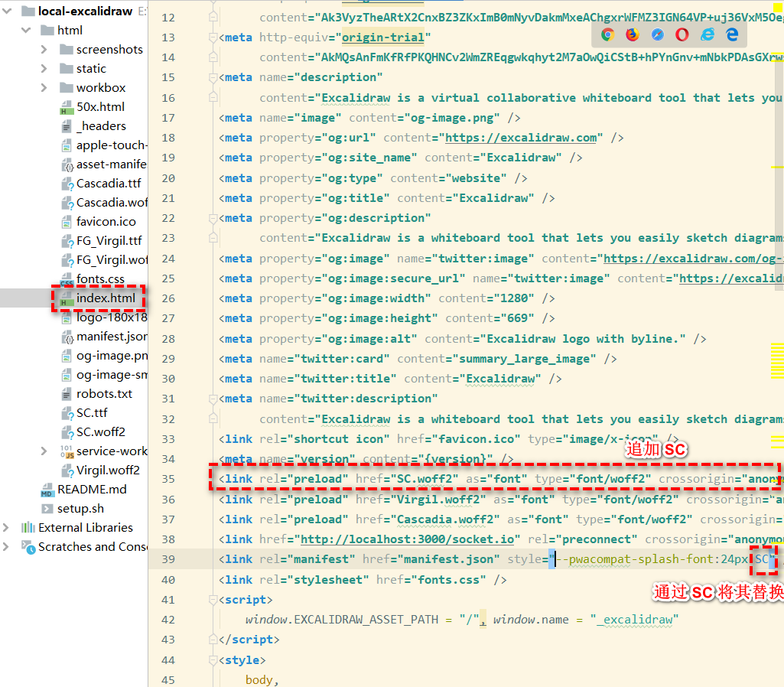
Task: Collapse the html folder
Action: click(26, 31)
